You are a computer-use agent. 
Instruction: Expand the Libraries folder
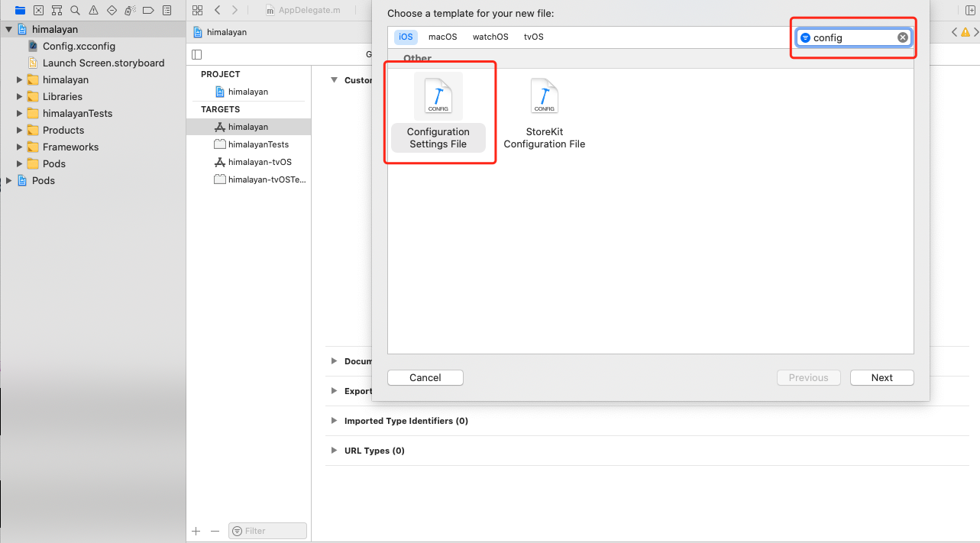[x=20, y=96]
